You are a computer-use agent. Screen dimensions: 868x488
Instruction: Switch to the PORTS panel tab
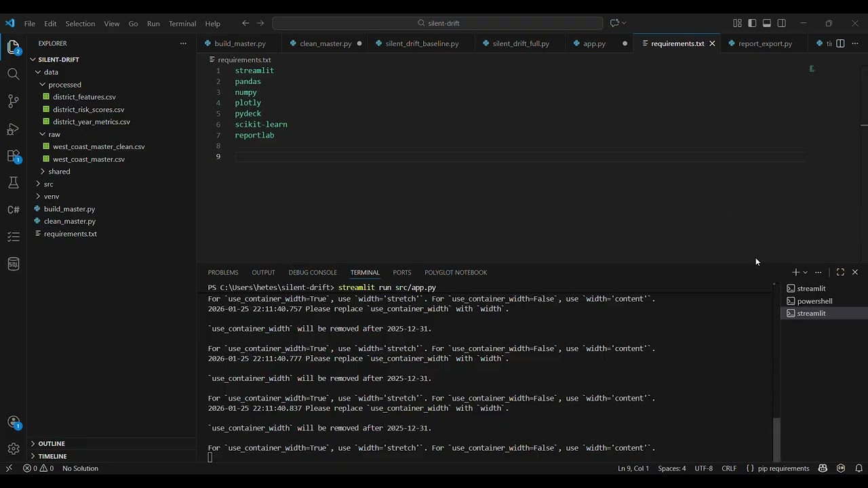402,272
